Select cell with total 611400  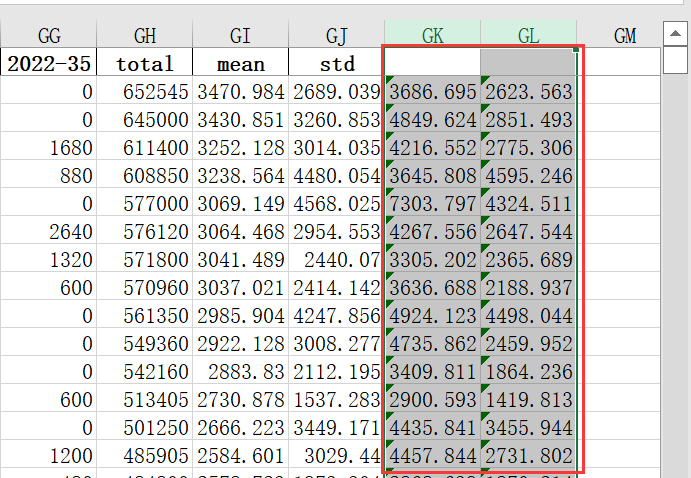point(145,146)
